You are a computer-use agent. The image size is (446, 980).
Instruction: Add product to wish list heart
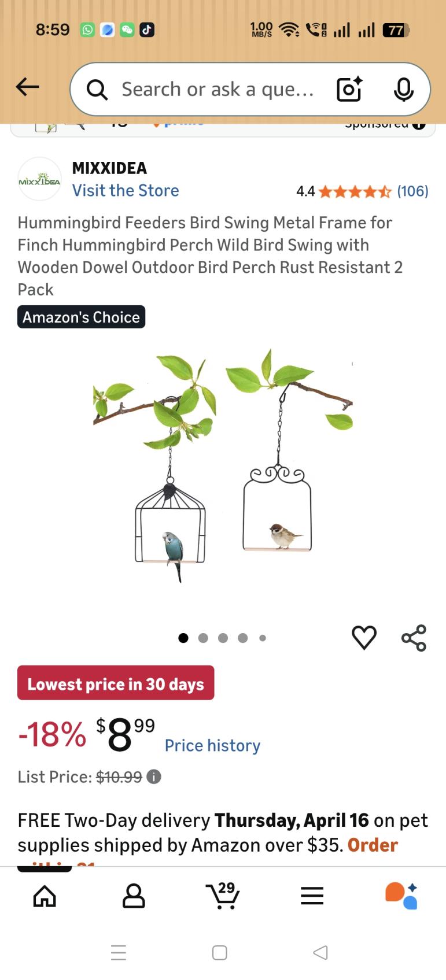pyautogui.click(x=364, y=638)
